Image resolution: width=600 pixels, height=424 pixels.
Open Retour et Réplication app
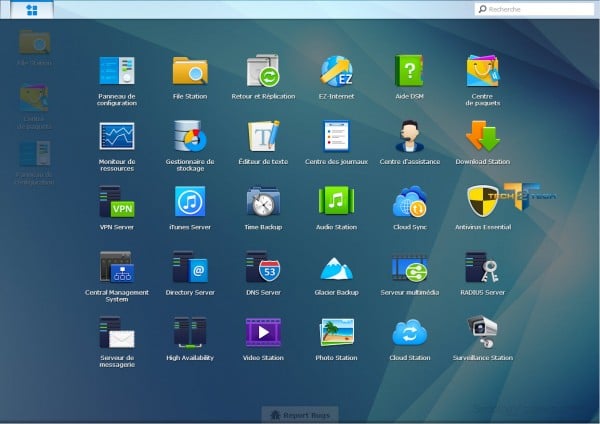tap(263, 71)
